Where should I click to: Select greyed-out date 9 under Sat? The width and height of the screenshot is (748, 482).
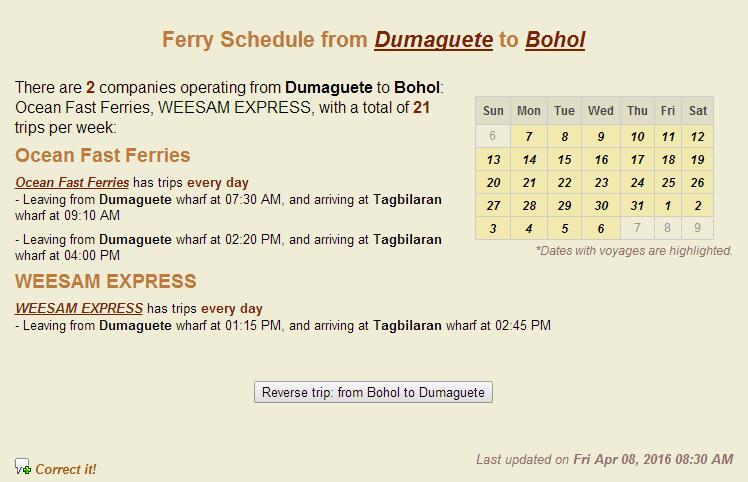click(697, 229)
